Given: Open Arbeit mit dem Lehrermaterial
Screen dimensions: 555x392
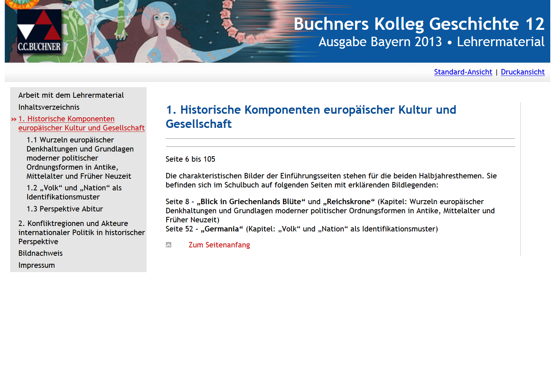Looking at the screenshot, I should point(71,95).
